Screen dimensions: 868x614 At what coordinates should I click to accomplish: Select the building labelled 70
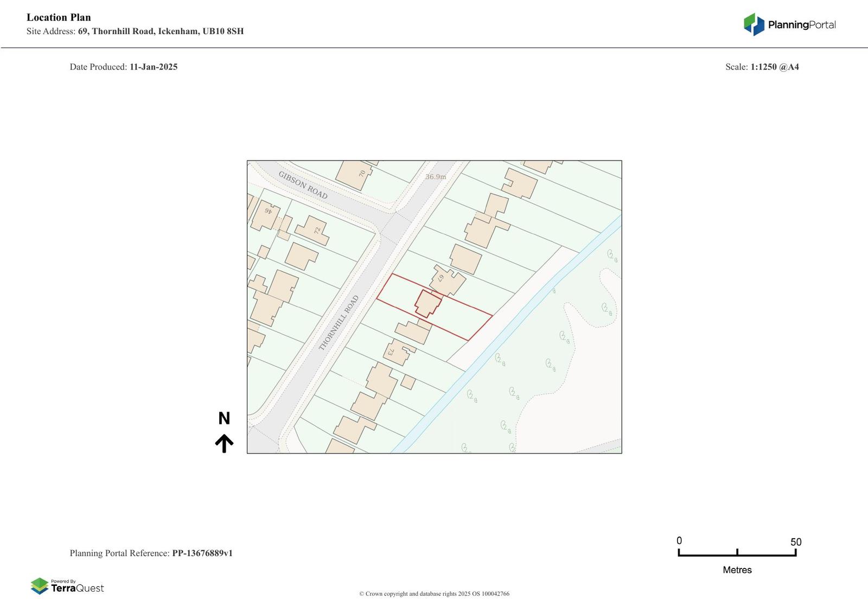[354, 175]
